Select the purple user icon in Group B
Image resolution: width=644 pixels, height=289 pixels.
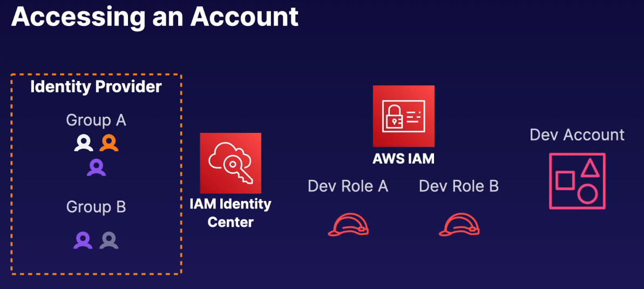(x=83, y=240)
